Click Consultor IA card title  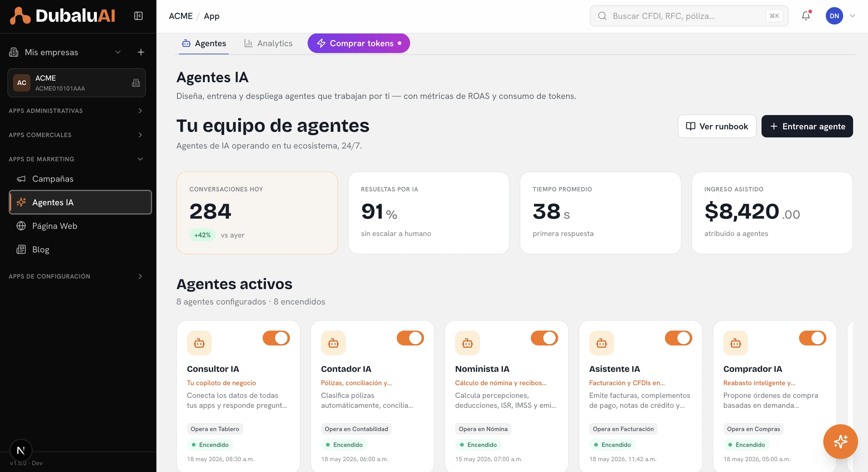[x=213, y=369]
